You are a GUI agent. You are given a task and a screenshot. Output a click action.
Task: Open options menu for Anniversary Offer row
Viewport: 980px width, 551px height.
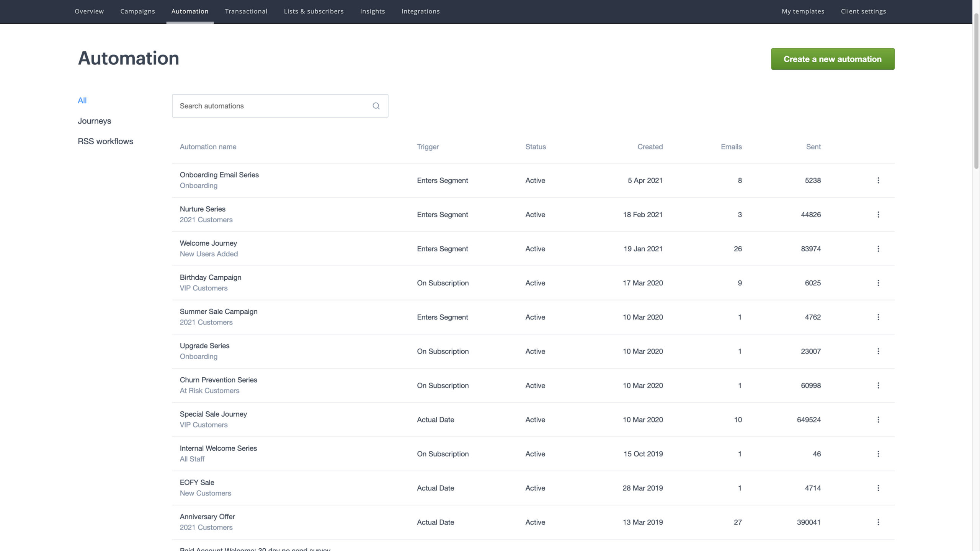(x=878, y=522)
